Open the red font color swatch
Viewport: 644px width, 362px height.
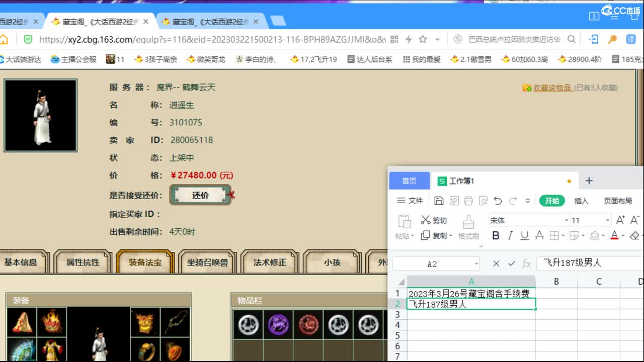pos(614,236)
